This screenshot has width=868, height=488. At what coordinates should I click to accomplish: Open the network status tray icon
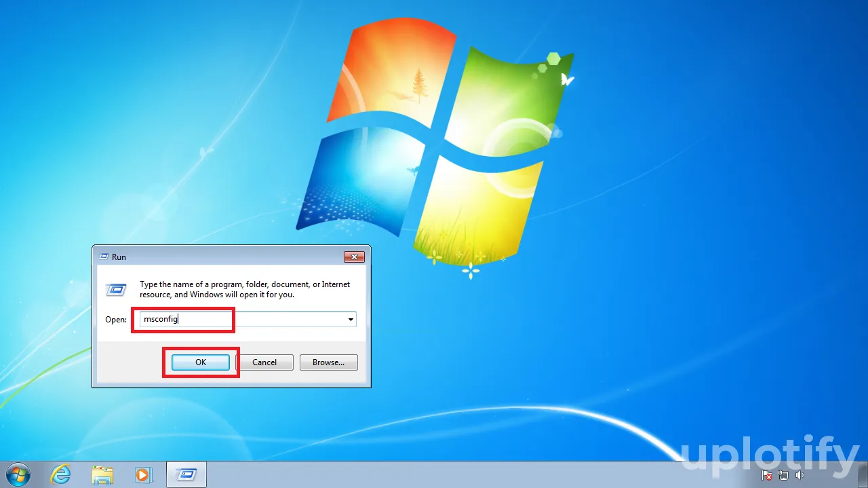click(783, 475)
